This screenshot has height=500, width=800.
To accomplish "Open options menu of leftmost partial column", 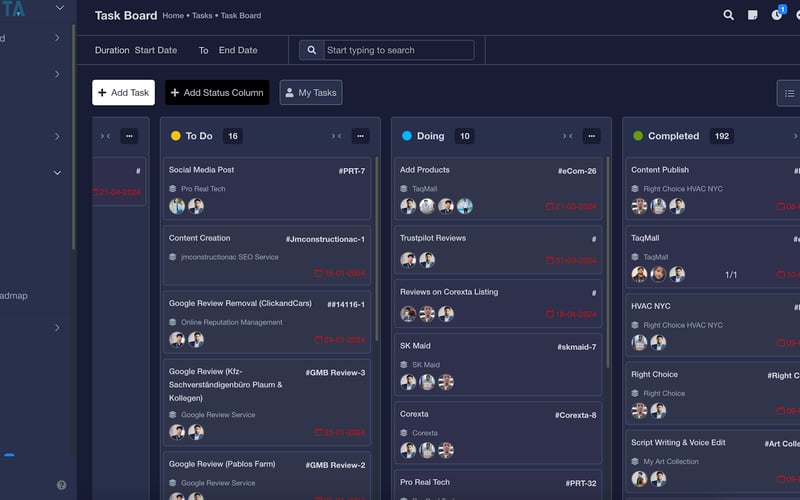I will [129, 136].
